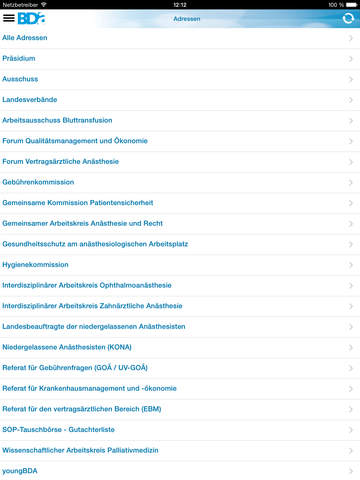Select Wissenschaftlicher Arbeitskreis Palliativmedizin
Screen dimensions: 360x480
coord(180,450)
